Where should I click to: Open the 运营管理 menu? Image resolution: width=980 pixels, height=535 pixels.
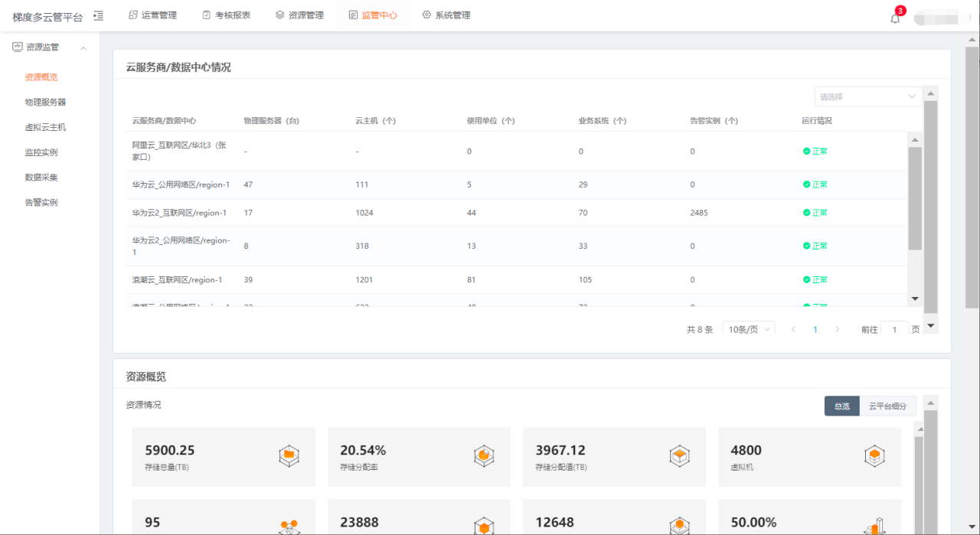pyautogui.click(x=152, y=15)
